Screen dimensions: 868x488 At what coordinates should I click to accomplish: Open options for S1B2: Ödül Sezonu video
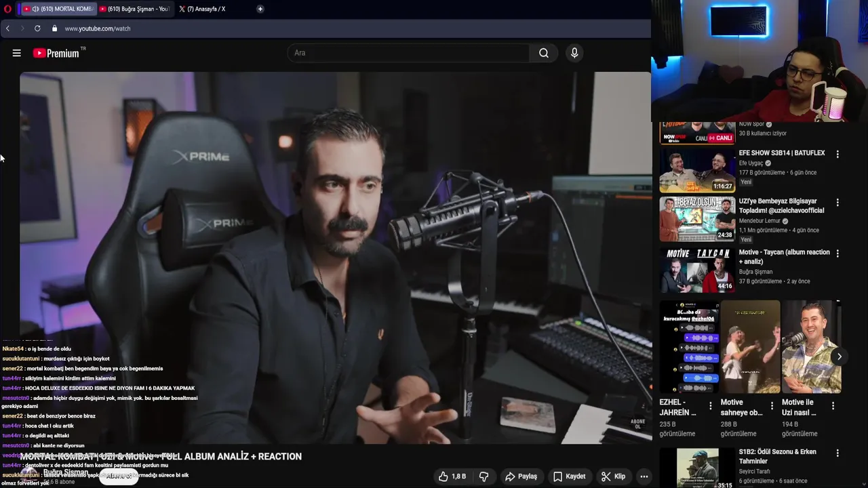837,453
